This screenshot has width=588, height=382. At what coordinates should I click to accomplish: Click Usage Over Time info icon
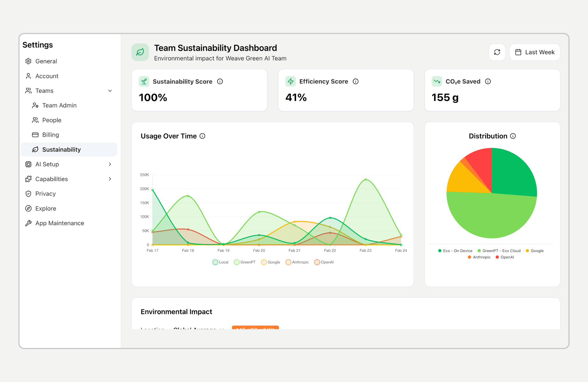tap(202, 136)
